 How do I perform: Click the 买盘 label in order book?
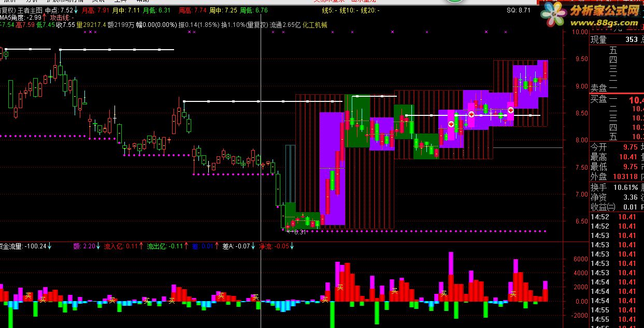(599, 99)
